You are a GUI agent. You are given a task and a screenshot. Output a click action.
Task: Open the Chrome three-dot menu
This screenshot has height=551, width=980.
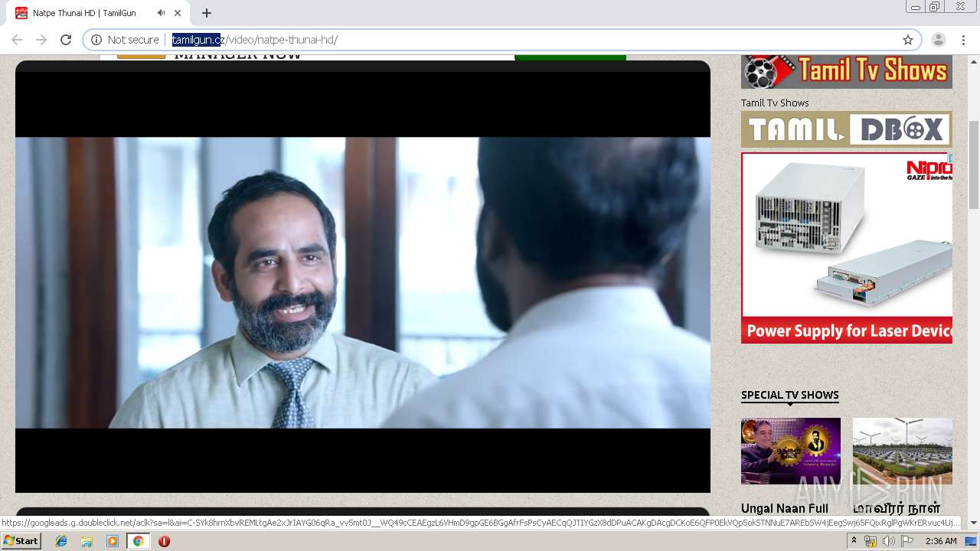click(963, 40)
